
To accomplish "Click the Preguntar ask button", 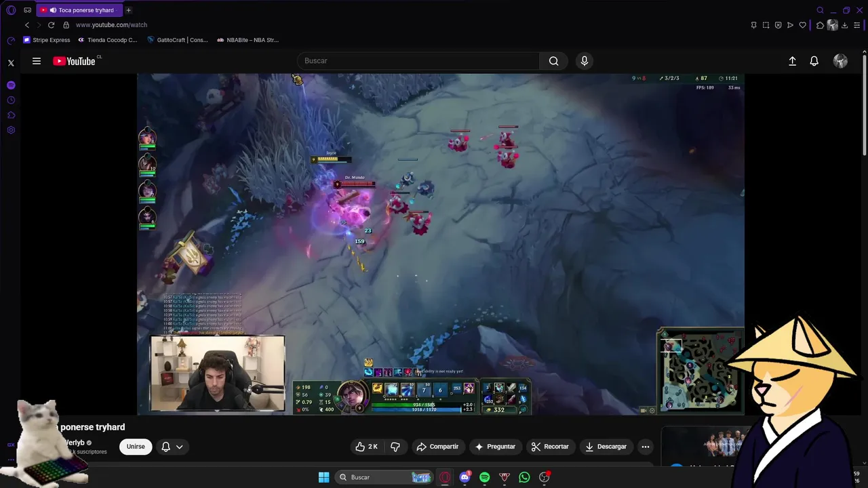I will [x=495, y=447].
